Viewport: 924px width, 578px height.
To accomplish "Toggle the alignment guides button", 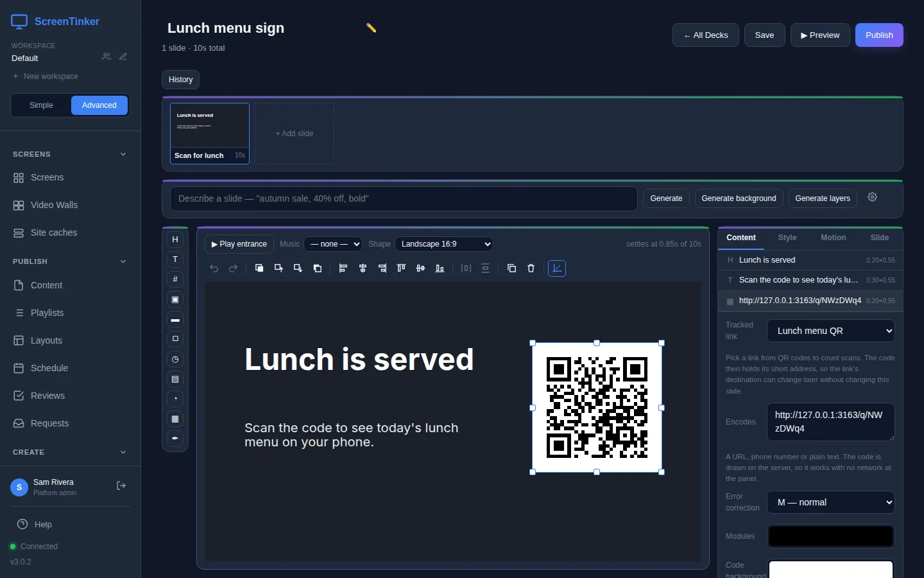I will [x=557, y=268].
